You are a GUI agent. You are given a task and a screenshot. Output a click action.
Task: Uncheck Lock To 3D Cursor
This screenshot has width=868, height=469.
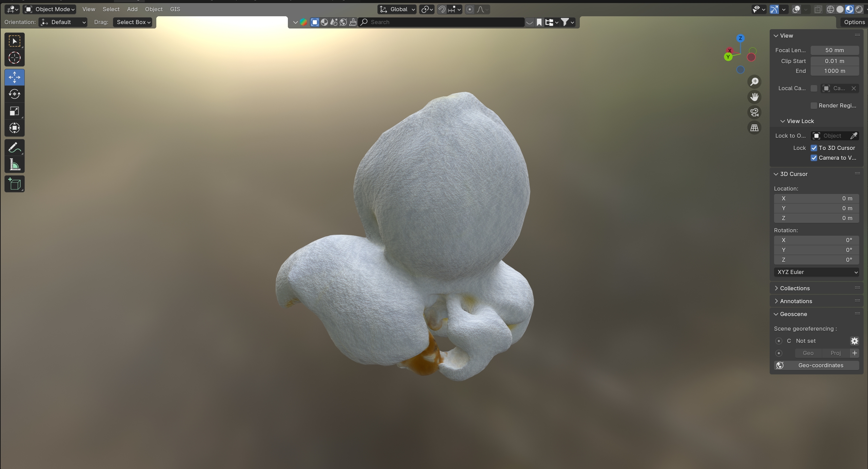(814, 148)
